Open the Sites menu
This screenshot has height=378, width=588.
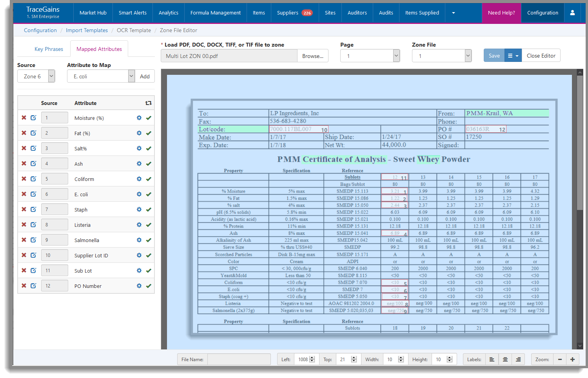click(x=330, y=13)
